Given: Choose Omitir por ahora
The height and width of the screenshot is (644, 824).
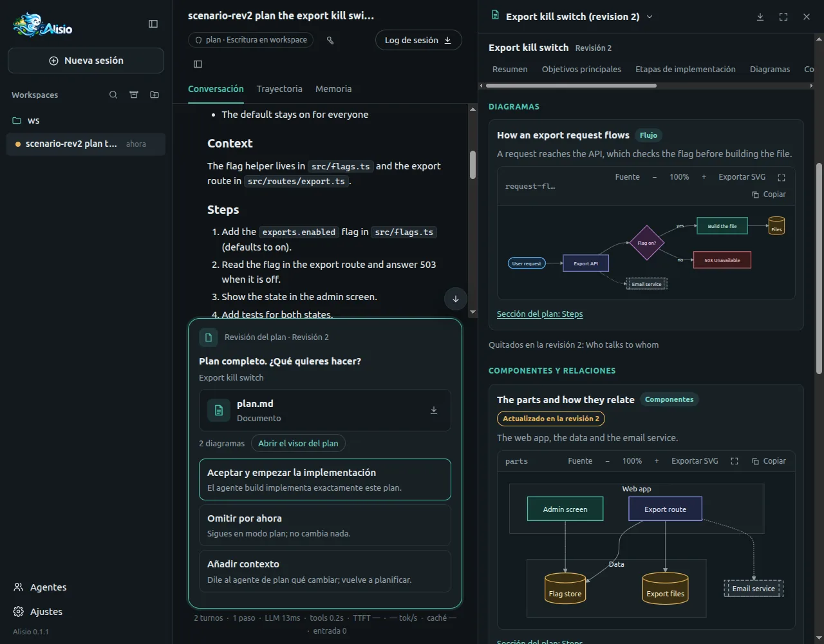Looking at the screenshot, I should tap(325, 525).
